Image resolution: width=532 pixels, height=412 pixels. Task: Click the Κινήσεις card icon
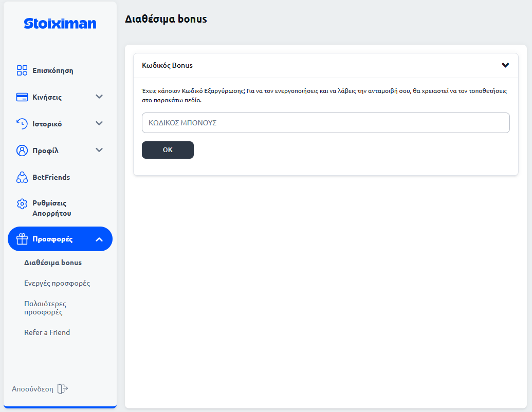(22, 97)
